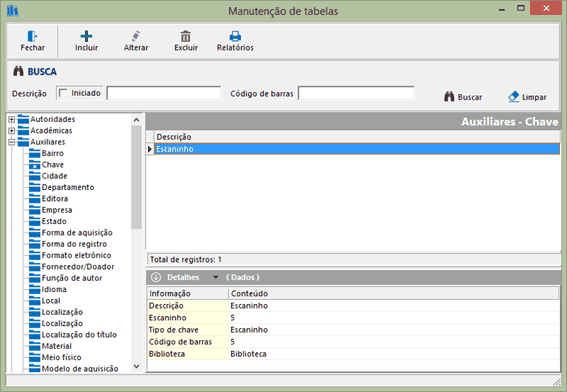Click Total de registros: 1 status
Viewport: 567px width, 392px height.
(186, 259)
